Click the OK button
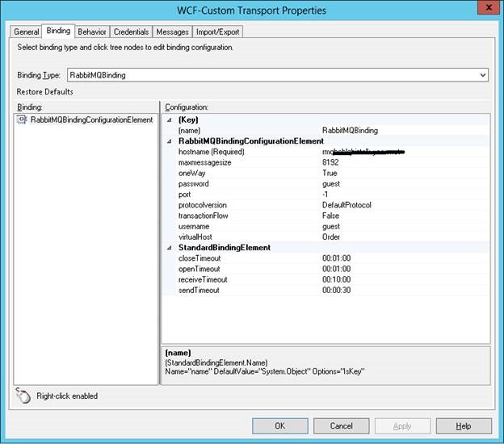Screen dimensions: 504x444 coord(280,425)
